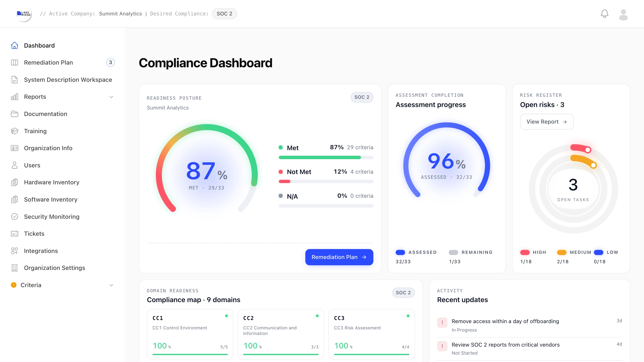Screen dimensions: 644x362
Task: Click the blue Remediation Plan button
Action: (x=339, y=257)
